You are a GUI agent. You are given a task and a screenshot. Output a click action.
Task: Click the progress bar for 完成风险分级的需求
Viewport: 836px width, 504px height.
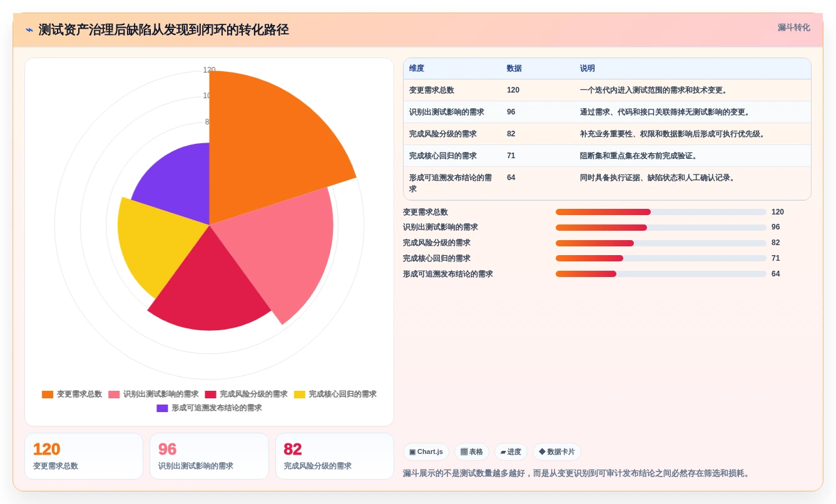(x=661, y=243)
